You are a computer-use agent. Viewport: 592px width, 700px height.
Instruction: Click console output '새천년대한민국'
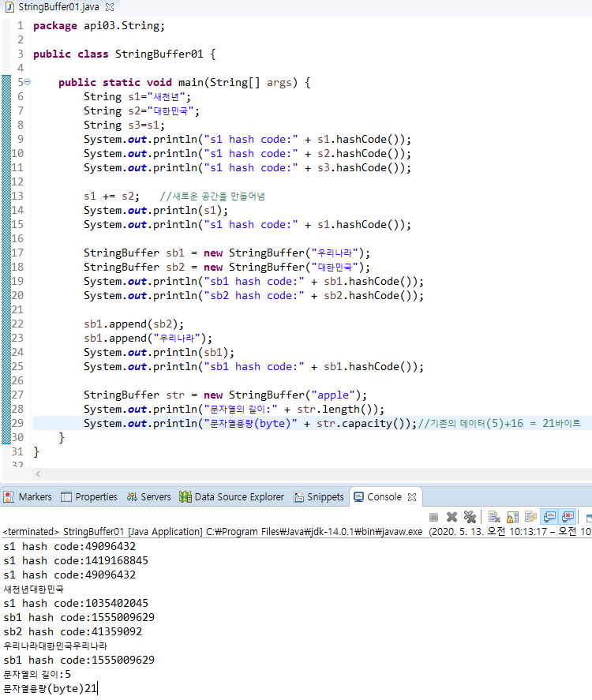tap(33, 589)
